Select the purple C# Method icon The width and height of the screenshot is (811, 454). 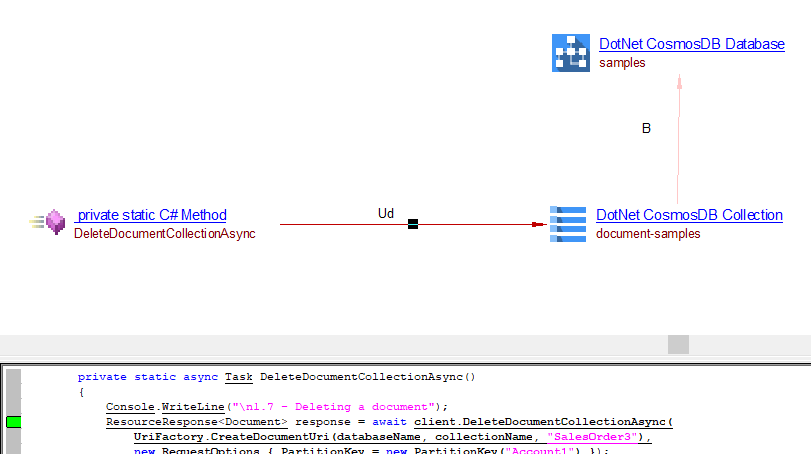click(x=55, y=223)
